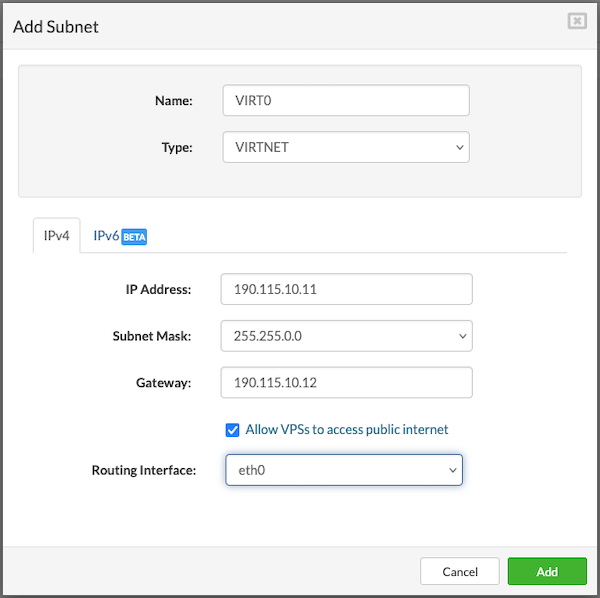The height and width of the screenshot is (598, 600).
Task: Click the IP Address input field
Action: (346, 290)
